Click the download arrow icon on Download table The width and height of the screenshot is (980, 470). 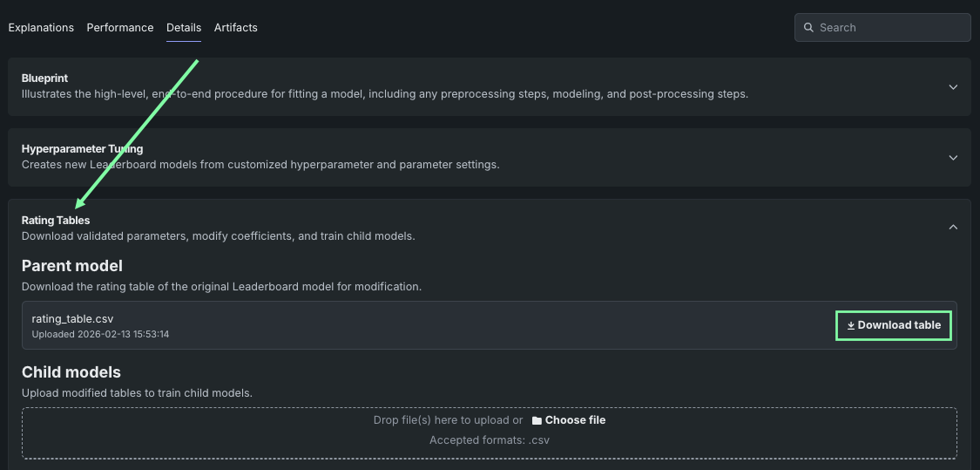point(851,326)
